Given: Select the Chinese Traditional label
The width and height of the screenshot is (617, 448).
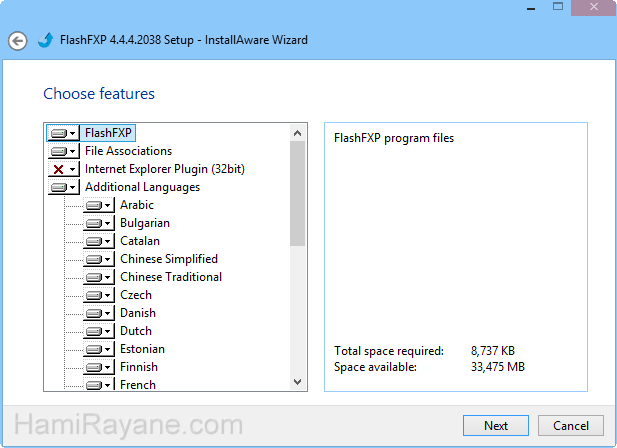Looking at the screenshot, I should [x=171, y=277].
